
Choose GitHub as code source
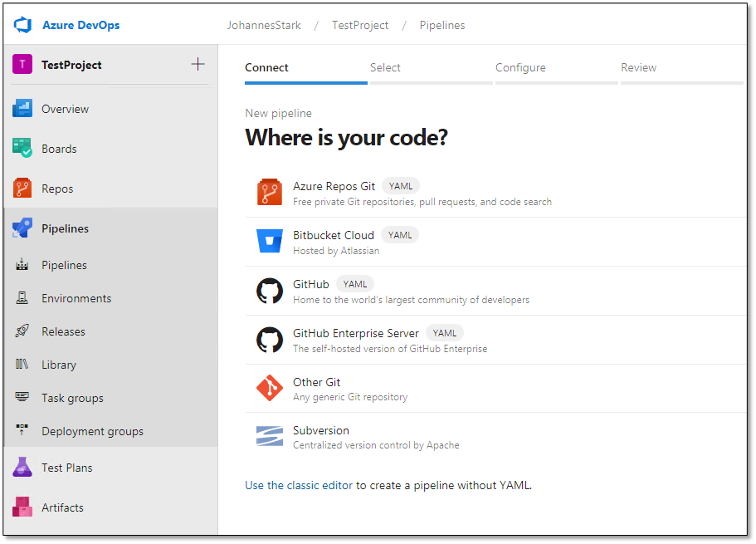coord(495,291)
